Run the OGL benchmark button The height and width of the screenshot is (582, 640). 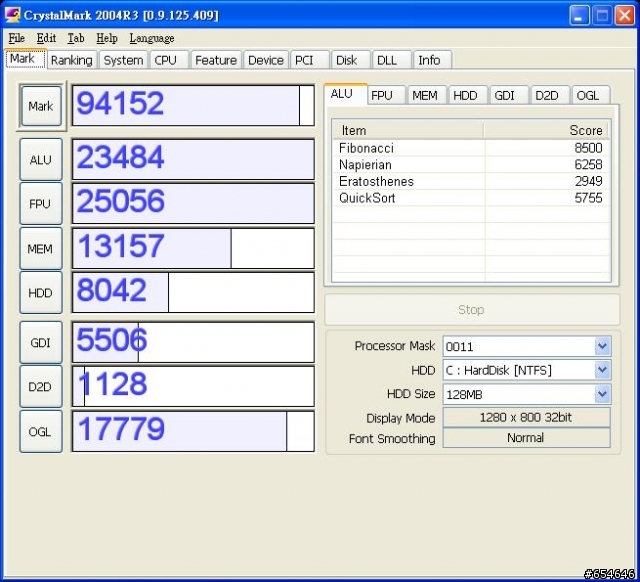click(x=41, y=431)
